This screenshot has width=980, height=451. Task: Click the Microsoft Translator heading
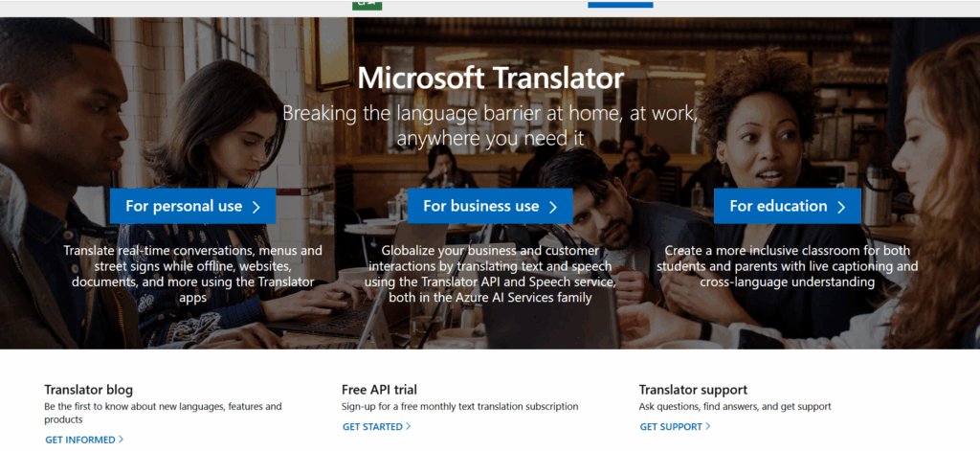(x=491, y=79)
